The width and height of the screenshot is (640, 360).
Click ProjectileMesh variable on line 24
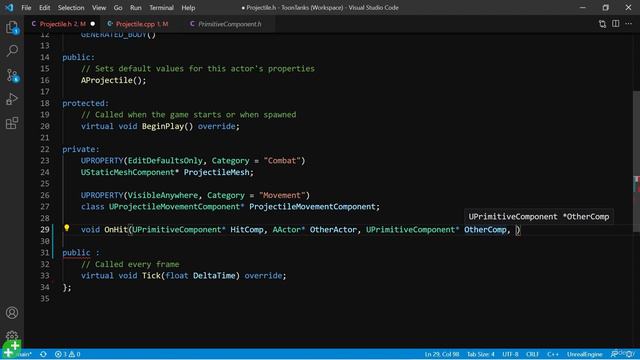coord(216,172)
